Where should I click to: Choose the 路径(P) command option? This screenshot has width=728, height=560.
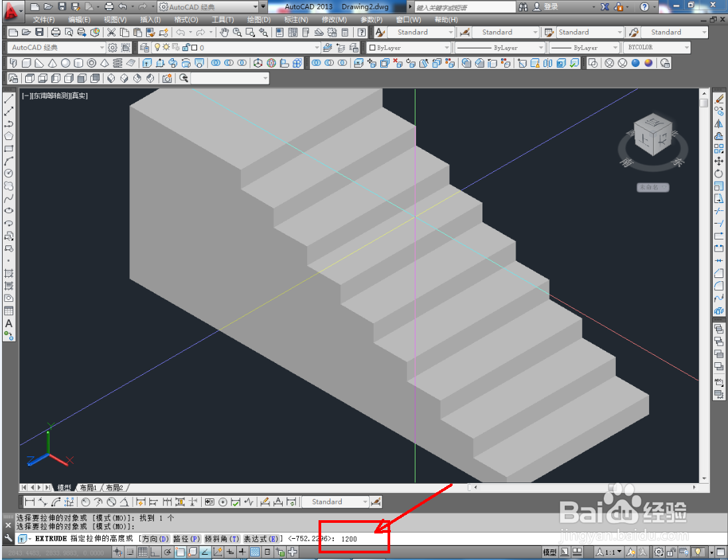pyautogui.click(x=186, y=539)
